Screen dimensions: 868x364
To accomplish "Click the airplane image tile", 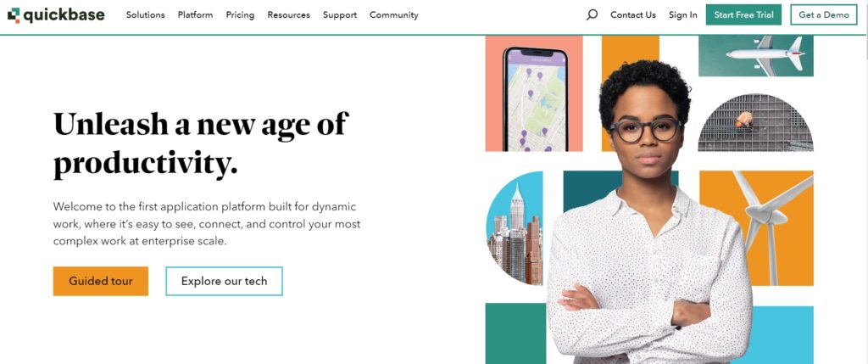I will 755,56.
